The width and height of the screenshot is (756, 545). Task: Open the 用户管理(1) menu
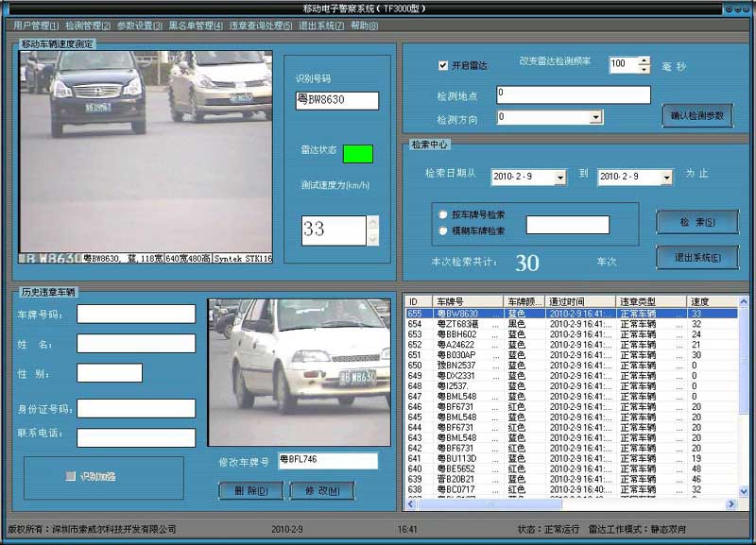(x=36, y=26)
